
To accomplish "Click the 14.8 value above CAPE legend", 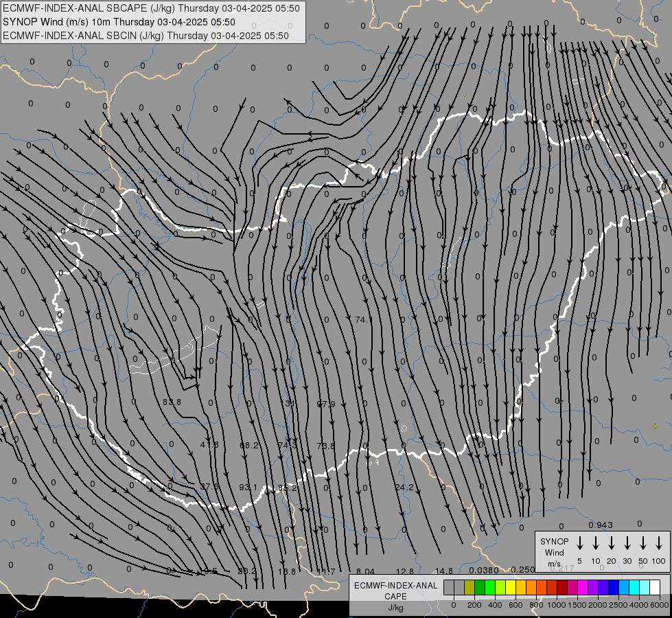I will tap(444, 571).
